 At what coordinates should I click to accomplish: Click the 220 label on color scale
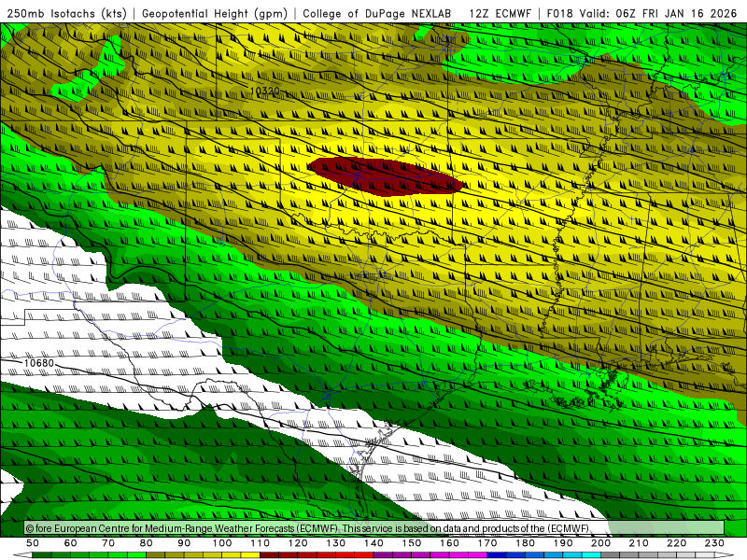click(x=676, y=543)
